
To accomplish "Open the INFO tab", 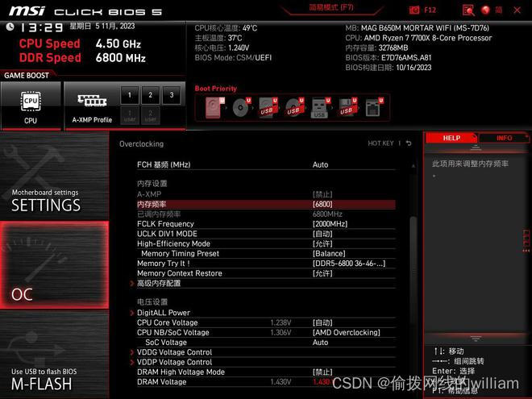I will (x=504, y=138).
